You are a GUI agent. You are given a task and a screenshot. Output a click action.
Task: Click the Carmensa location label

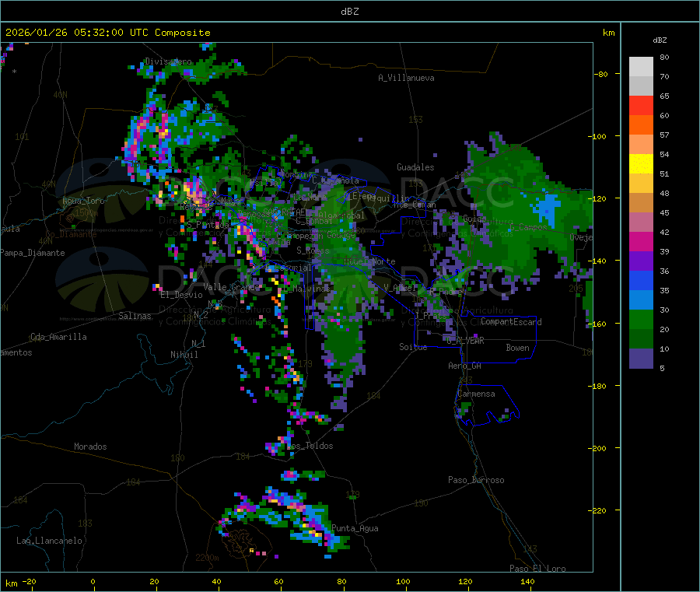[476, 394]
